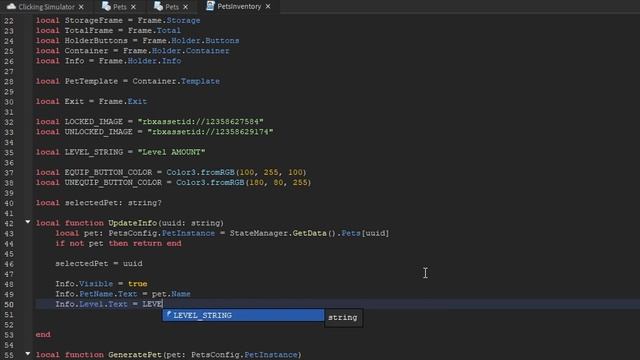Click "Exit" variable name on line 30
The height and width of the screenshot is (360, 640).
[74, 102]
